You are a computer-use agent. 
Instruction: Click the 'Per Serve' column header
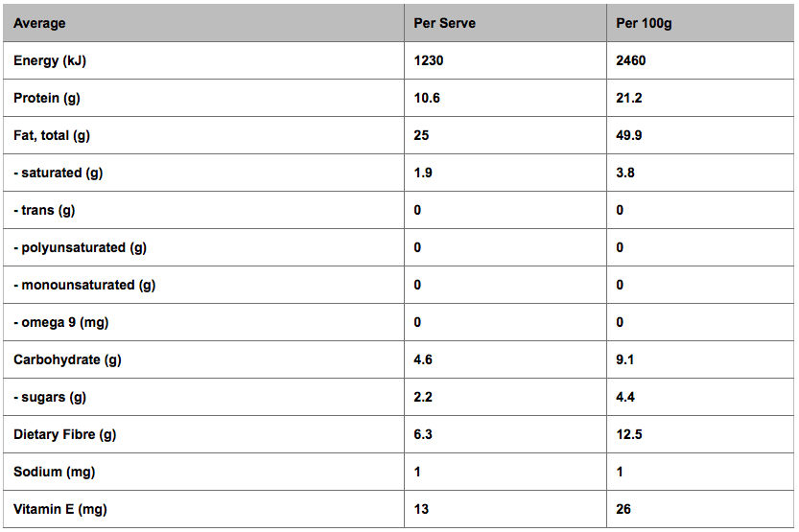(x=444, y=23)
